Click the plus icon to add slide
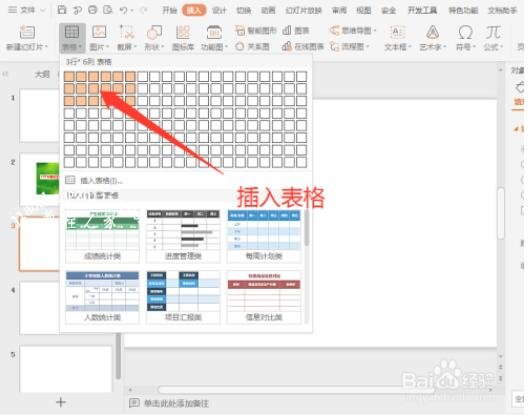The width and height of the screenshot is (530, 417). pos(61,402)
